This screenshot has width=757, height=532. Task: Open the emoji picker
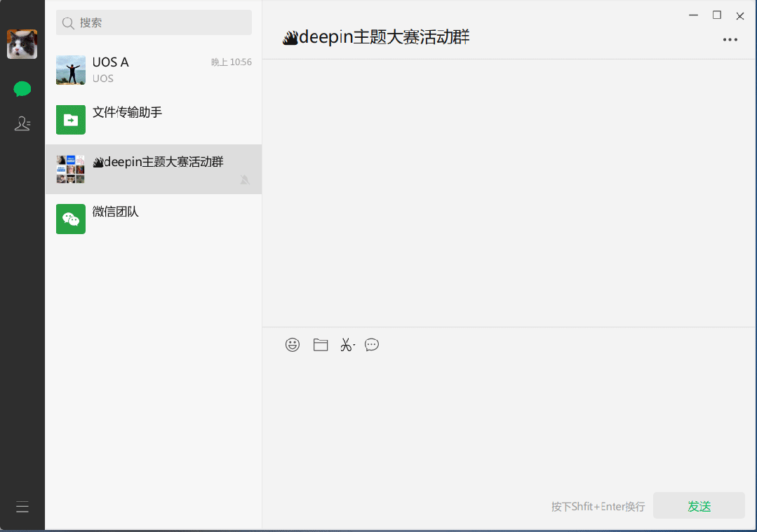coord(293,344)
